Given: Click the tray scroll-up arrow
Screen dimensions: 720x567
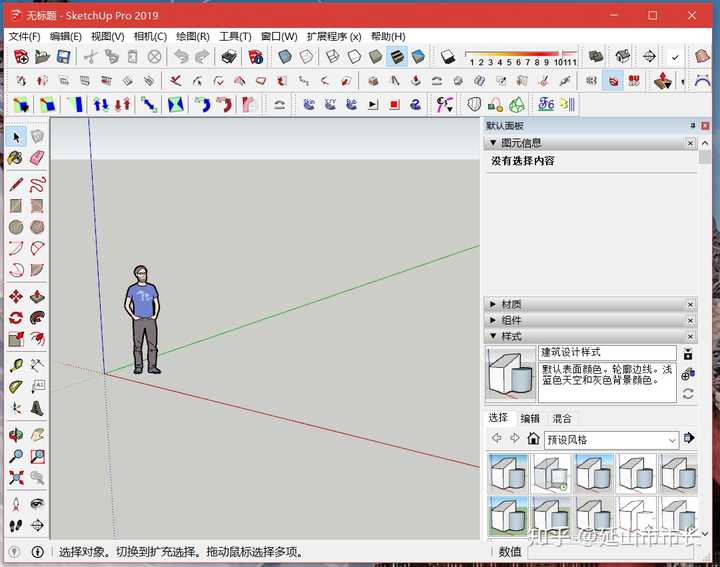Looking at the screenshot, I should point(705,143).
